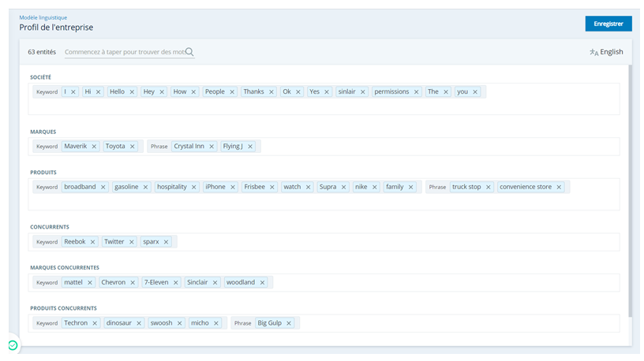This screenshot has width=644, height=361.
Task: Click the MARQUES CONCURRENTES section label
Action: [65, 267]
